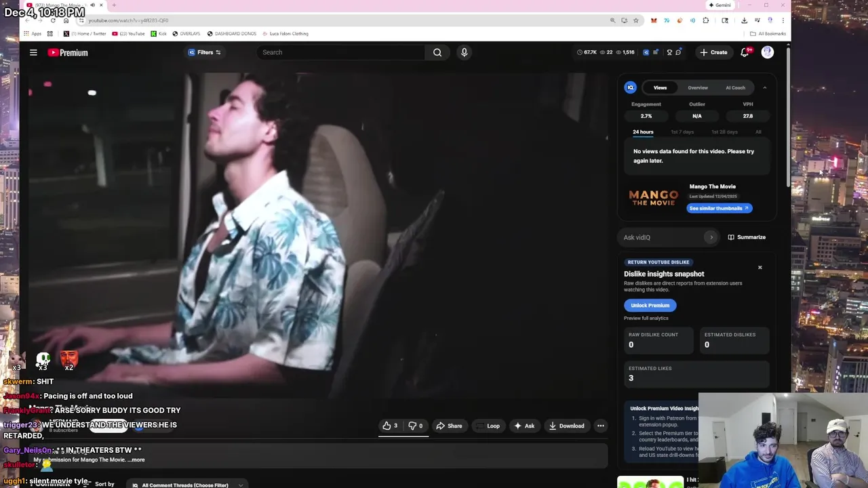
Task: Open Preview full analytics link
Action: [x=646, y=318]
